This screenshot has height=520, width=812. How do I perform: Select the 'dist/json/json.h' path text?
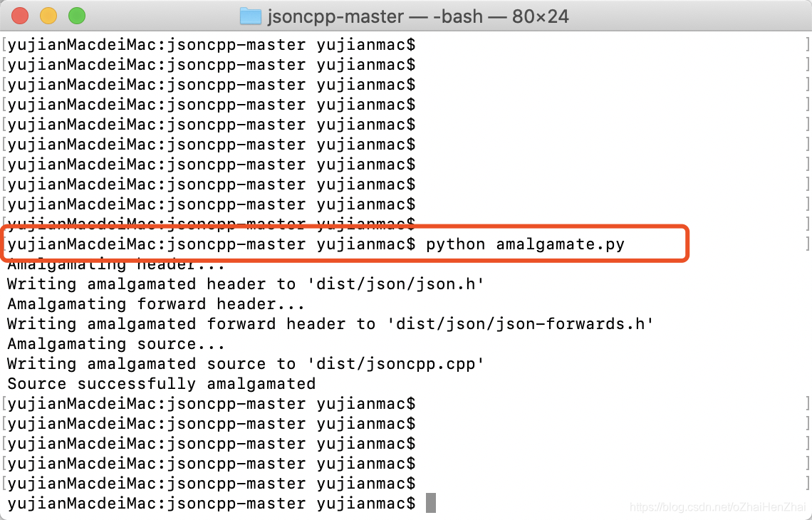pyautogui.click(x=404, y=284)
